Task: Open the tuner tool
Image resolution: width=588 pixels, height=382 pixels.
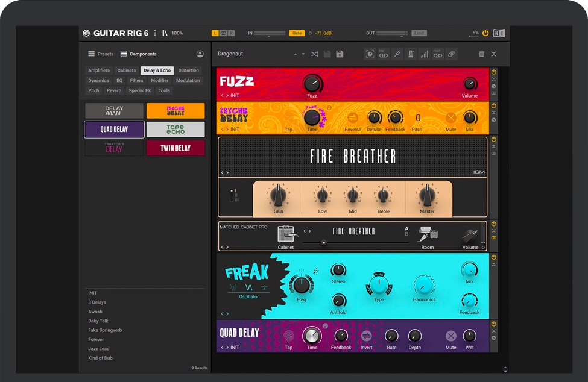Action: (397, 54)
